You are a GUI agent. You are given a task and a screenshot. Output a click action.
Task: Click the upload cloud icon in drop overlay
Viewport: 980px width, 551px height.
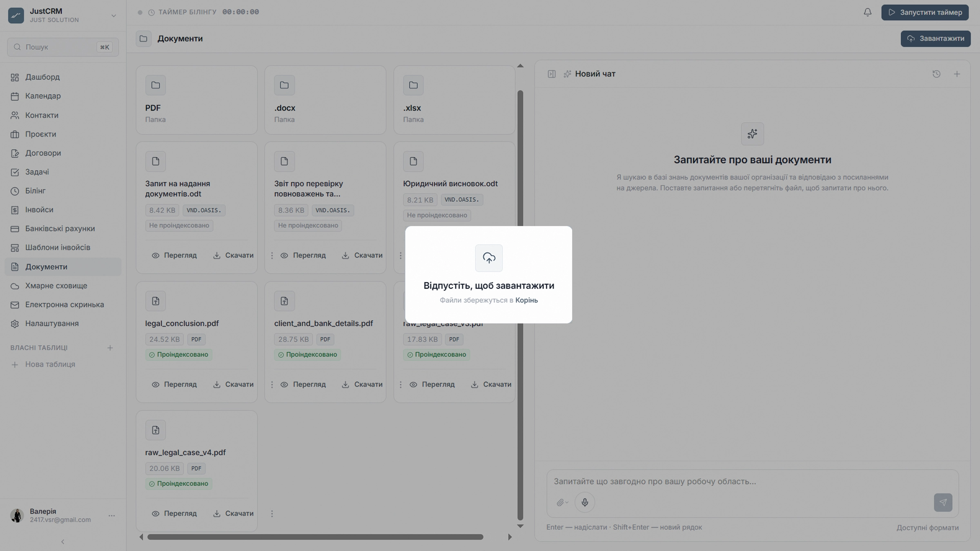pos(489,258)
